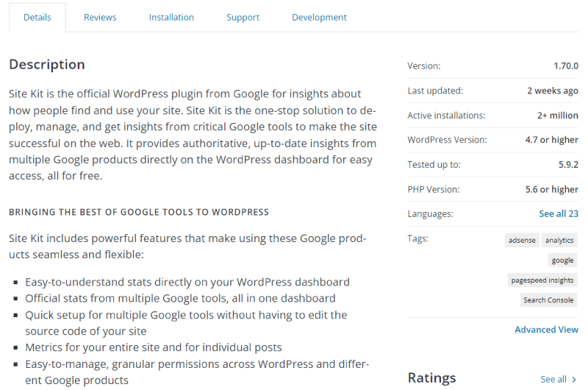Click the pagespeed insights tag
Screen dimensions: 588x390
[542, 280]
